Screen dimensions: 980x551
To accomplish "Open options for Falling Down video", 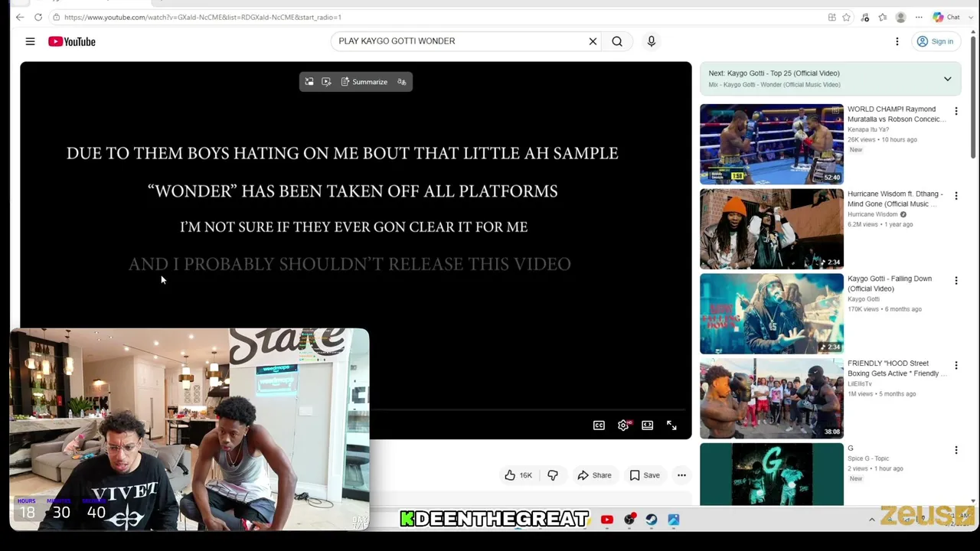I will click(955, 281).
